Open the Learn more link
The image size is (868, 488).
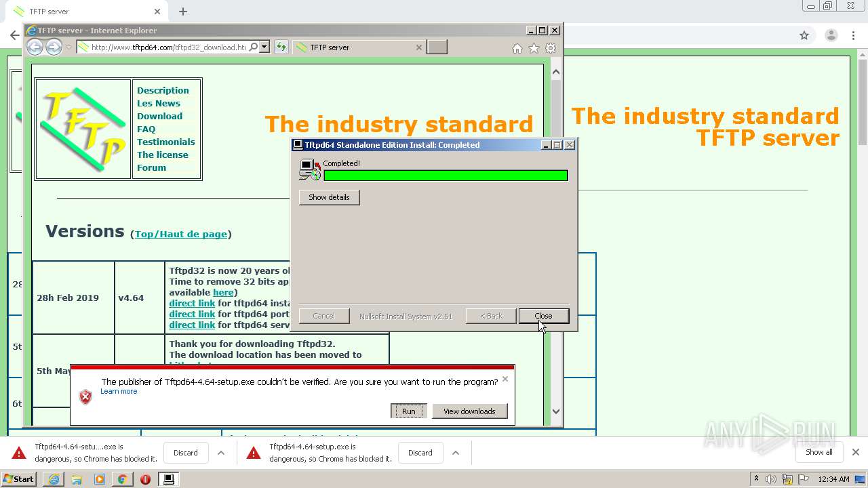pyautogui.click(x=119, y=391)
